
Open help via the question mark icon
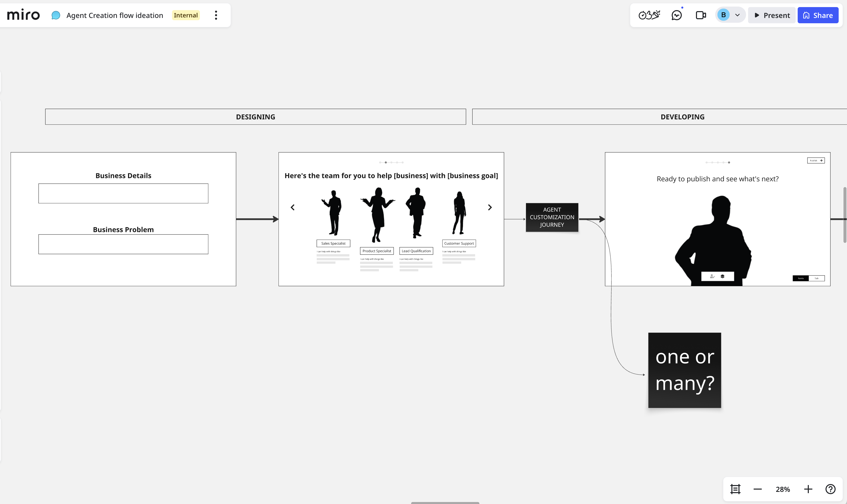[x=831, y=489]
